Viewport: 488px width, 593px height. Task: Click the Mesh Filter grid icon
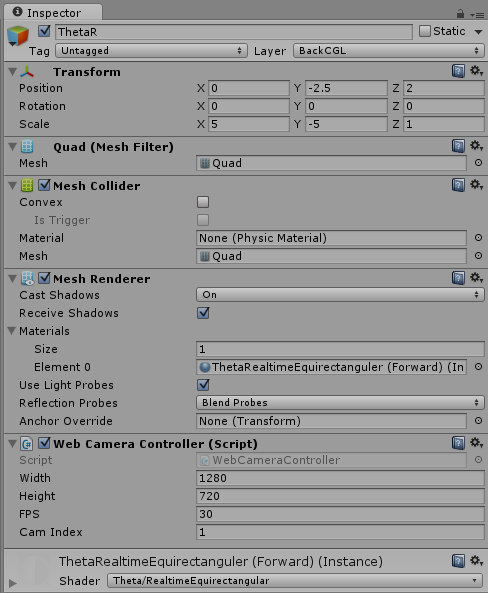(x=27, y=146)
